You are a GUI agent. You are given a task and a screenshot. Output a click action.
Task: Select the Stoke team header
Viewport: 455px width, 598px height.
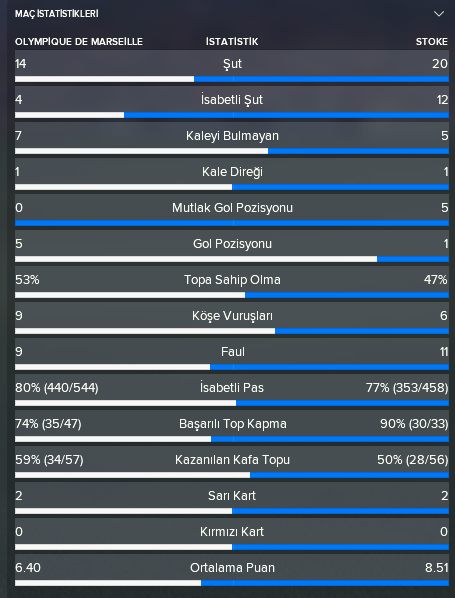(x=431, y=42)
